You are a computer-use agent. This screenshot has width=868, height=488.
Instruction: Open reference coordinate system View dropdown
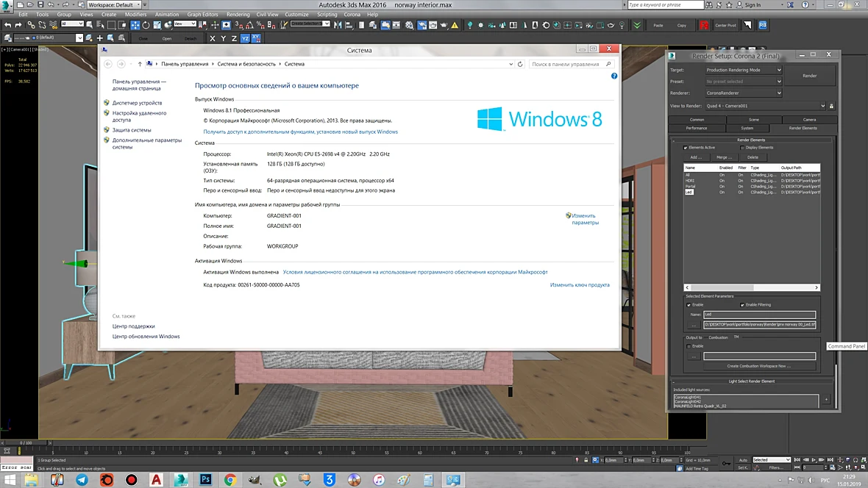[x=185, y=24]
